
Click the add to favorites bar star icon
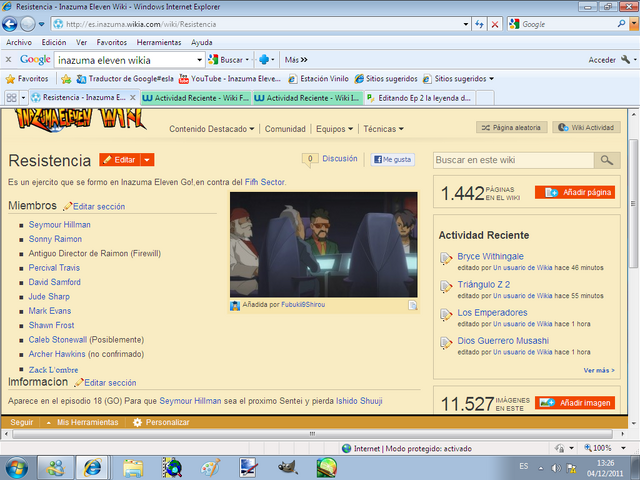tap(66, 79)
